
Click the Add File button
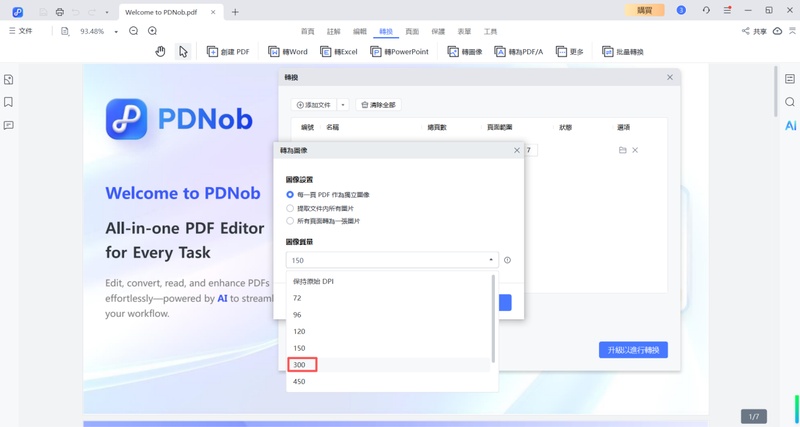[x=313, y=105]
